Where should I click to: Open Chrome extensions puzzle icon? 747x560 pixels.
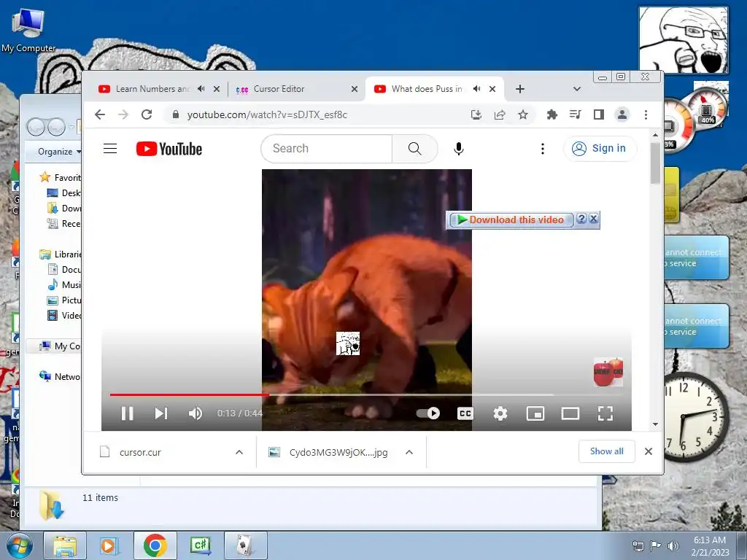pos(551,114)
